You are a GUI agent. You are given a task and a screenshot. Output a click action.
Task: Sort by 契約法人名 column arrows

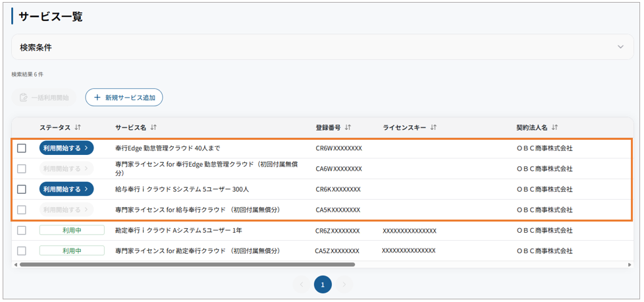coord(554,128)
